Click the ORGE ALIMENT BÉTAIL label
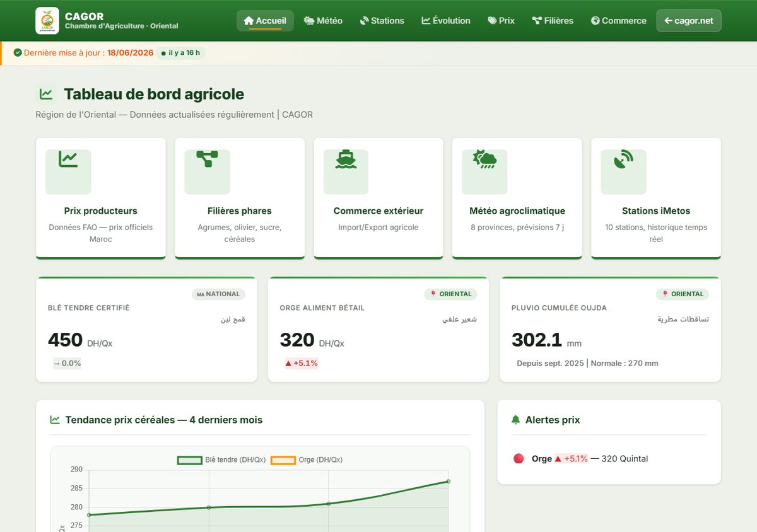The width and height of the screenshot is (757, 532). pyautogui.click(x=322, y=308)
